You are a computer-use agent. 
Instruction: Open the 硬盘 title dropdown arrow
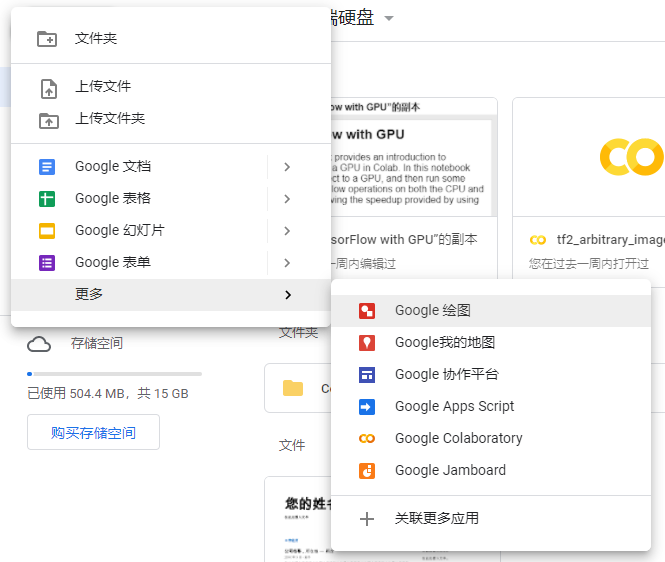click(x=388, y=18)
